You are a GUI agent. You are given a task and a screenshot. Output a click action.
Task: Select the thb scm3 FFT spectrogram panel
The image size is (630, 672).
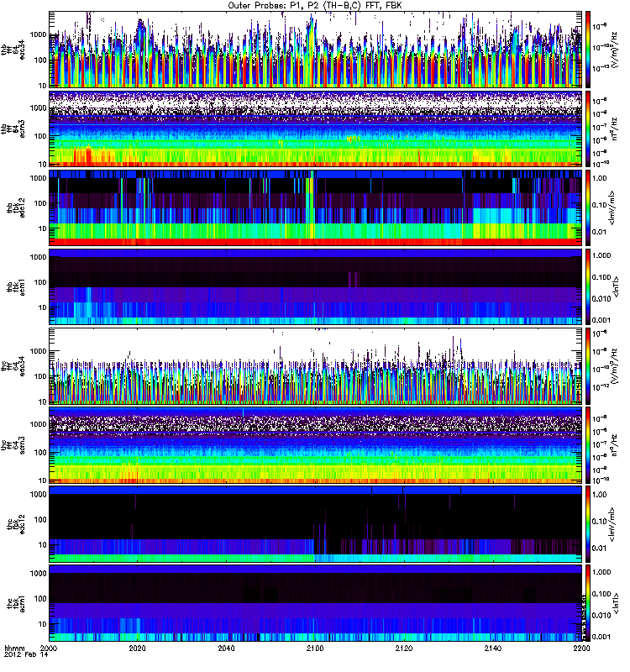coord(315,129)
